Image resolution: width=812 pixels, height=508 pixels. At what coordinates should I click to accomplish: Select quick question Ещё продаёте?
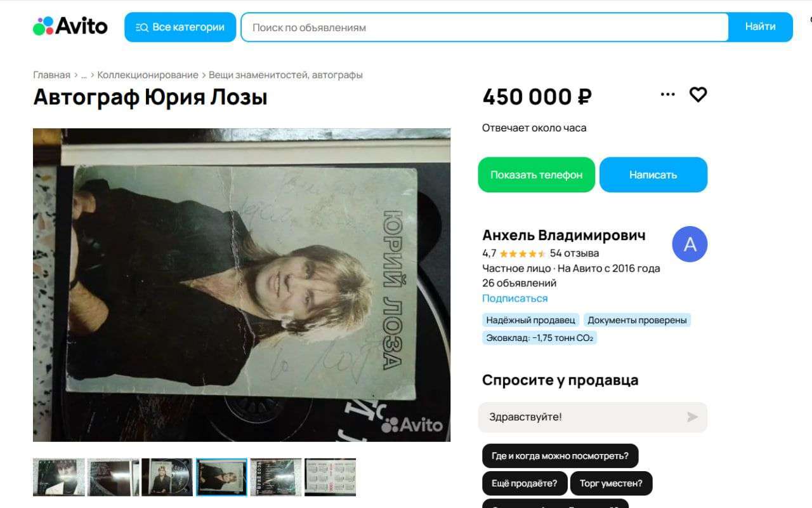pos(525,483)
